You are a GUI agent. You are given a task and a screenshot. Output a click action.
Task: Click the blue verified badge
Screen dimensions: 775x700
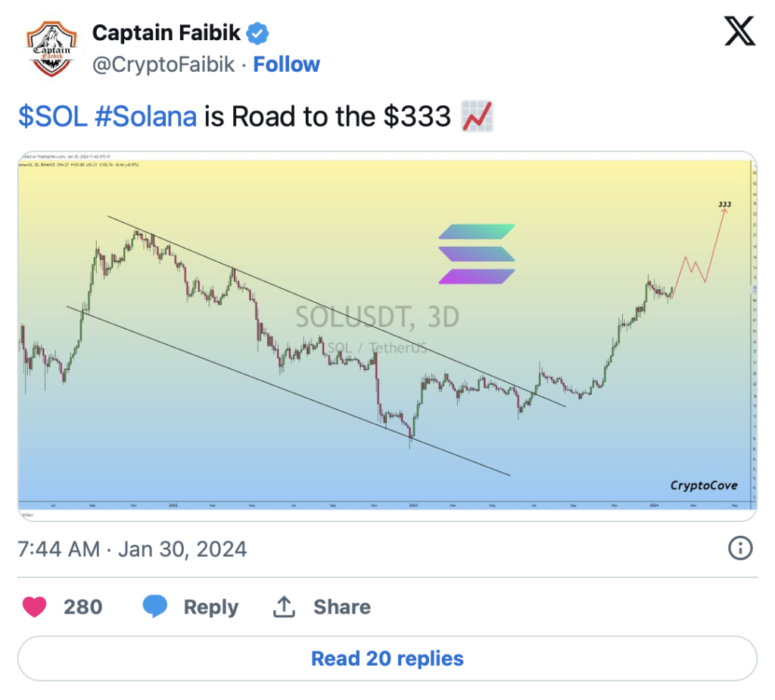pyautogui.click(x=257, y=33)
